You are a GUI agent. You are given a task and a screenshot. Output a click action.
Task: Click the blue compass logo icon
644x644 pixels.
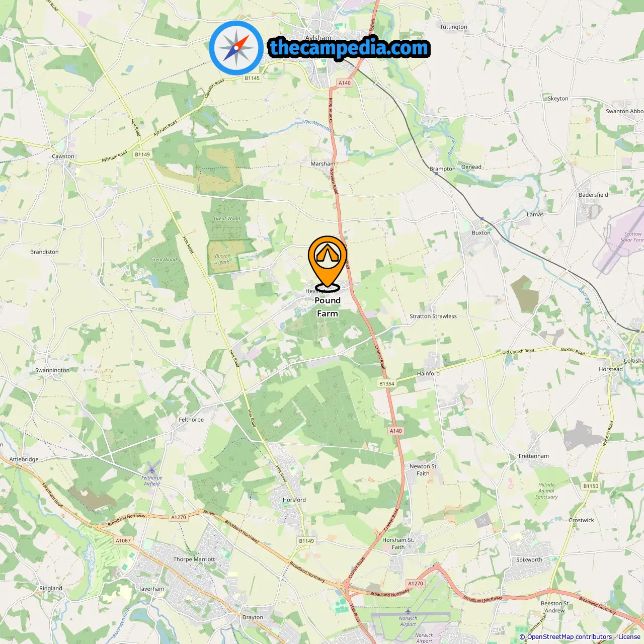point(236,48)
